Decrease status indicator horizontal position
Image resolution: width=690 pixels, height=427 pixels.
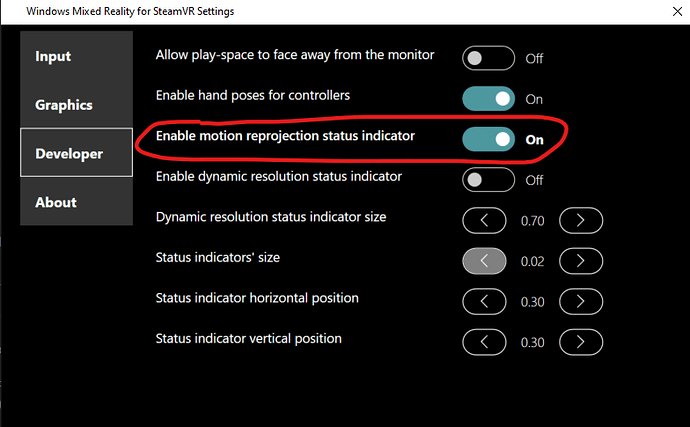(484, 301)
